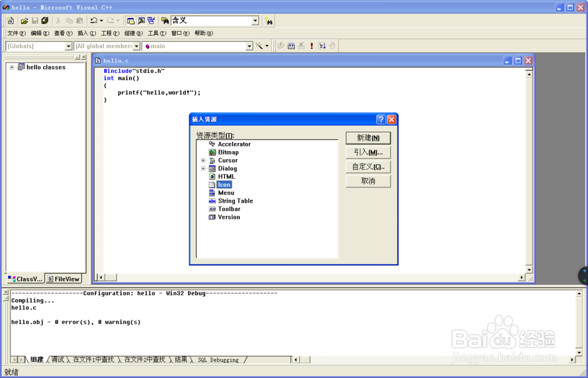Toggle the Workspace panel toolbar button
The image size is (588, 378).
pos(131,21)
